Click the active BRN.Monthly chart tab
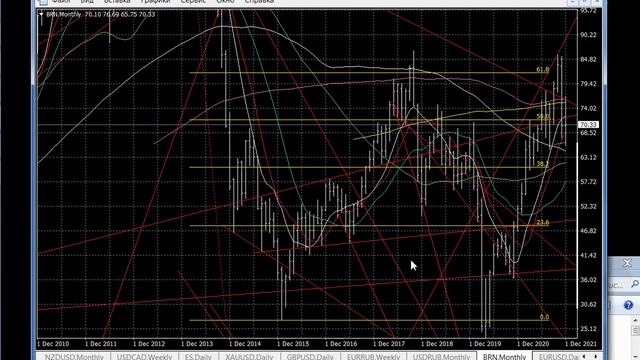 point(504,357)
